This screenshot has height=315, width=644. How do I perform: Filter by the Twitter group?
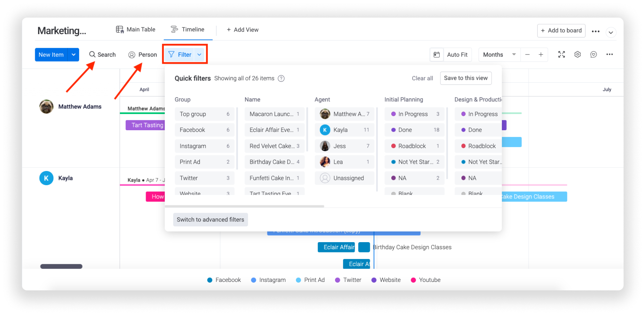[x=204, y=178]
